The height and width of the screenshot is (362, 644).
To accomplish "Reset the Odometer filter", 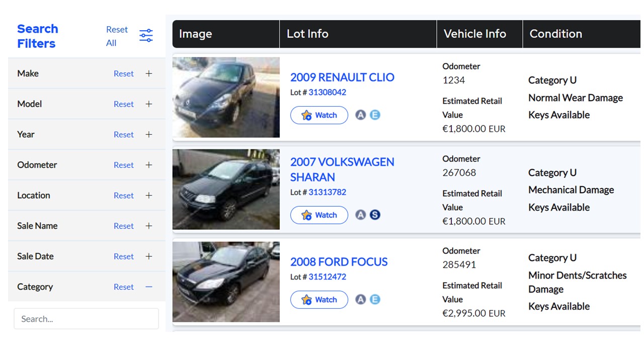I will (124, 165).
